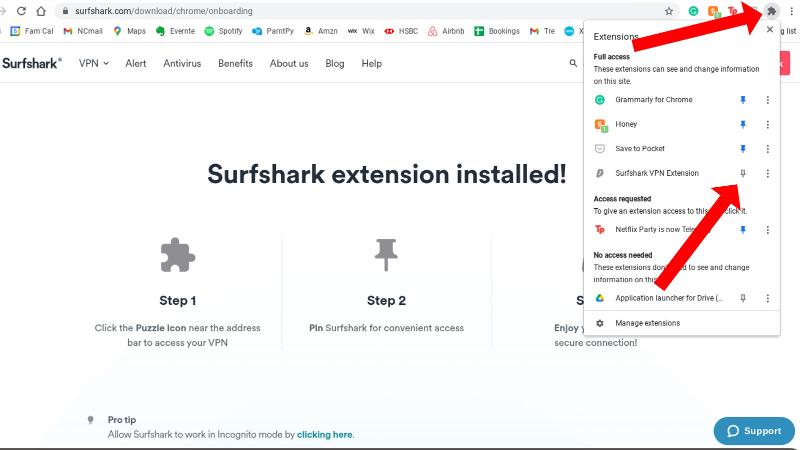
Task: Open the Tre bookmark
Action: click(x=542, y=31)
